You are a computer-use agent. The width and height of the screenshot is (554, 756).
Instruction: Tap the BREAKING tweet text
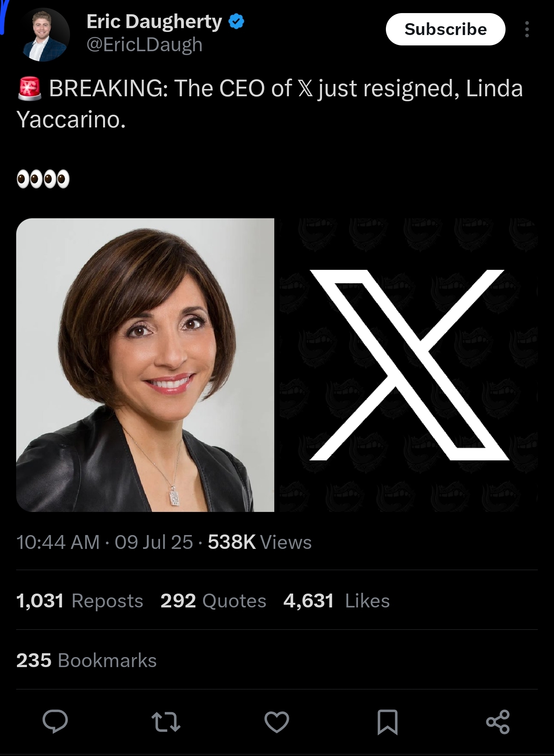coord(270,104)
